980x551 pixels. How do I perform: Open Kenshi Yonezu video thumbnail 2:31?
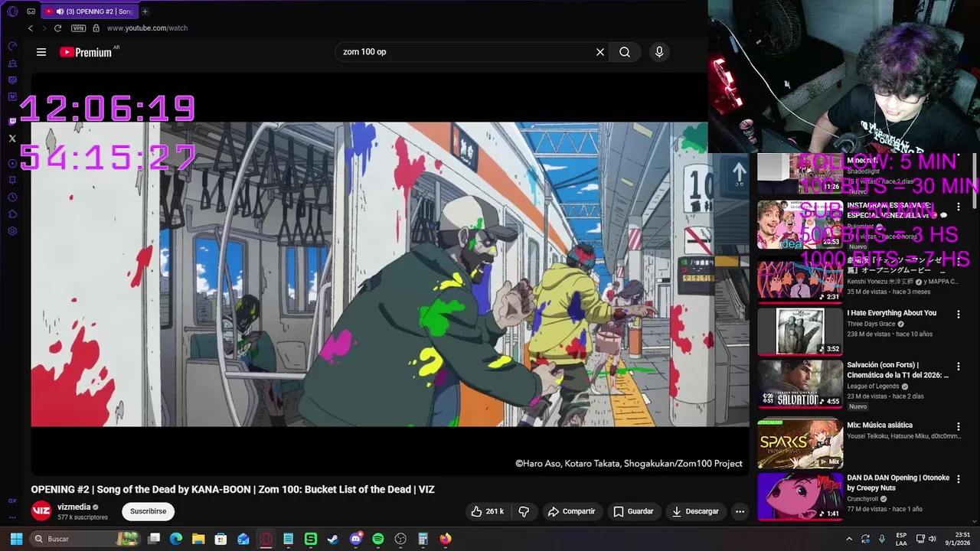coord(800,279)
